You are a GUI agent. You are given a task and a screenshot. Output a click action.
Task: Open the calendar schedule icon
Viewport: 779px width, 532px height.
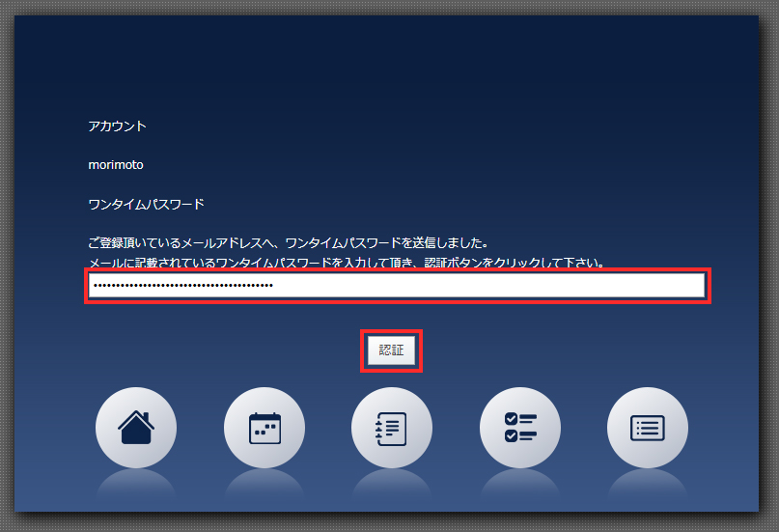click(x=264, y=428)
